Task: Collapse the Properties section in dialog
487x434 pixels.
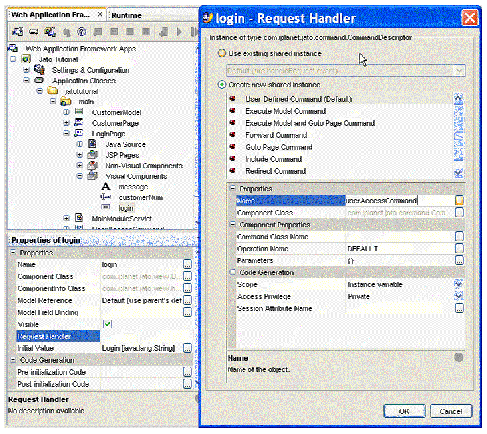Action: (233, 188)
